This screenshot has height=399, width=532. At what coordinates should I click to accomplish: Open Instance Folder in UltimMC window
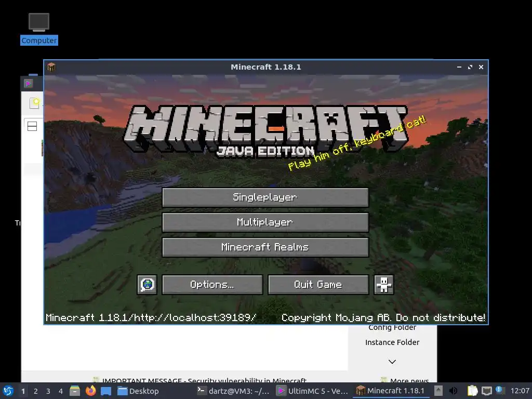click(x=392, y=342)
